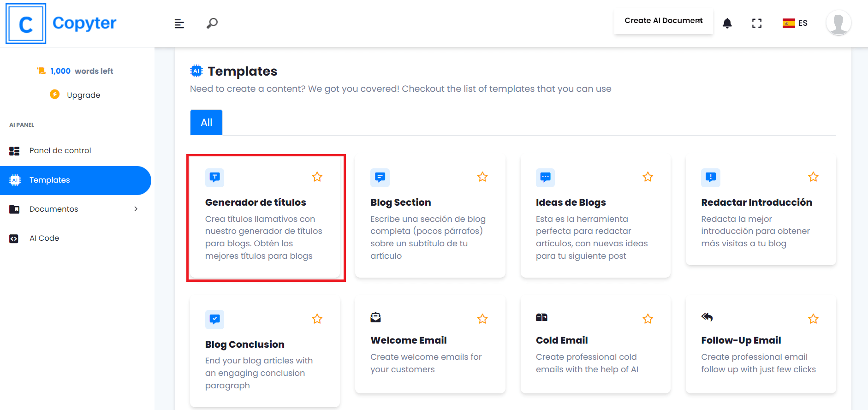Open Panel de control in sidebar
Image resolution: width=868 pixels, height=410 pixels.
[60, 150]
